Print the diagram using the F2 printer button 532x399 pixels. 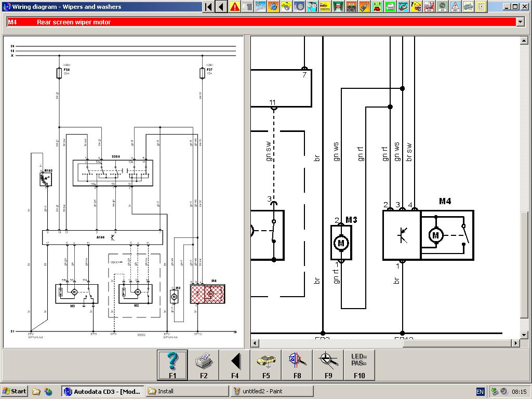[204, 365]
